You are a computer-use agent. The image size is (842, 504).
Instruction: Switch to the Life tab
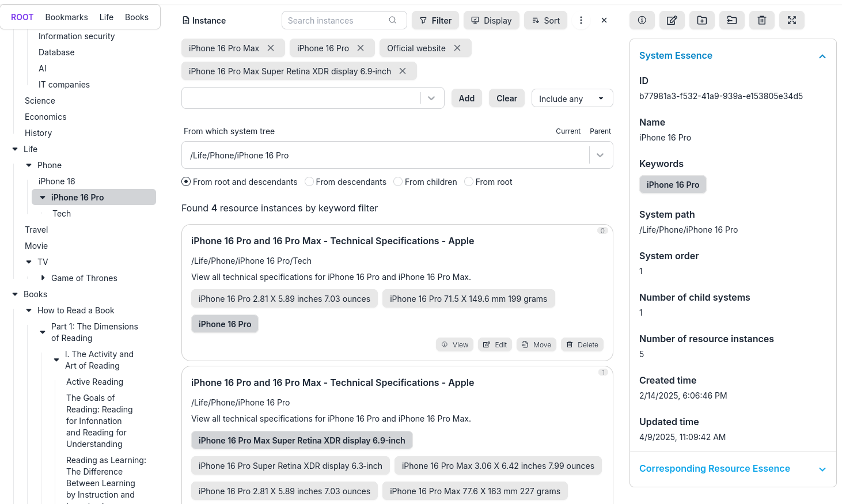[107, 17]
